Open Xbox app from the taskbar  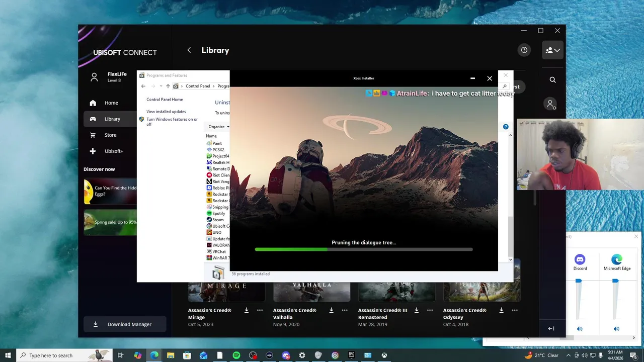(384, 355)
